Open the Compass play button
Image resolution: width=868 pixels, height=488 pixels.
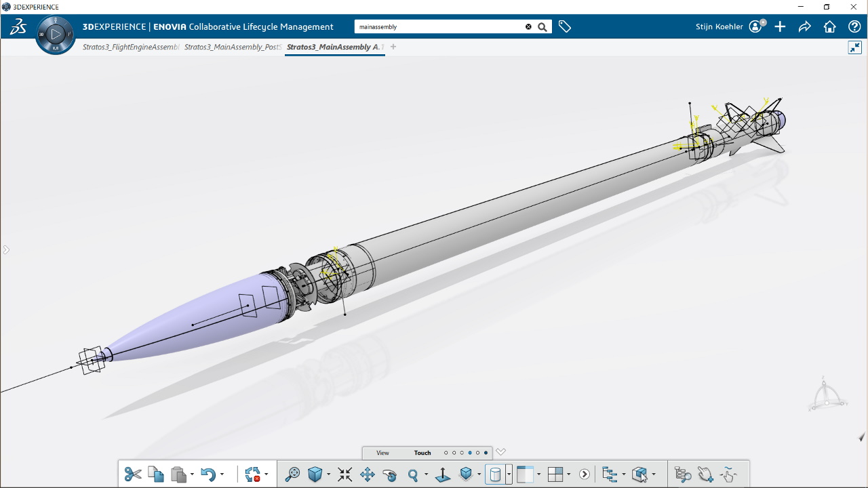pos(56,34)
